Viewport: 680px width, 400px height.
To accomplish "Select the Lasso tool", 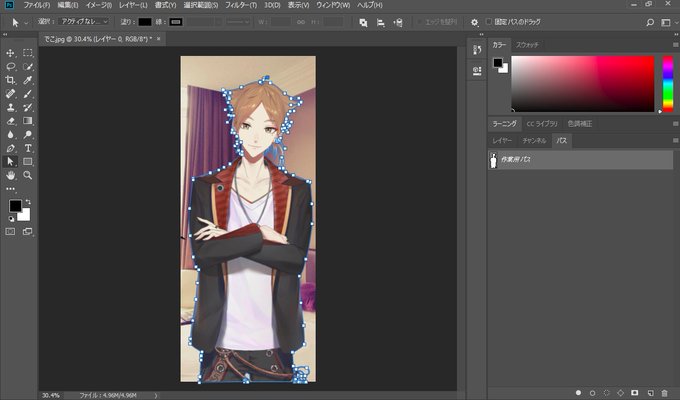I will (x=10, y=66).
